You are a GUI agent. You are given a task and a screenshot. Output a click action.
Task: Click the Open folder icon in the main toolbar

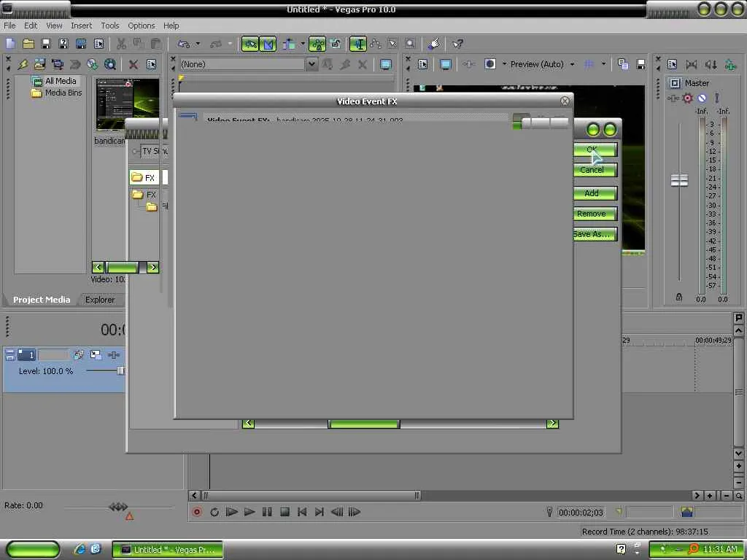coord(28,44)
